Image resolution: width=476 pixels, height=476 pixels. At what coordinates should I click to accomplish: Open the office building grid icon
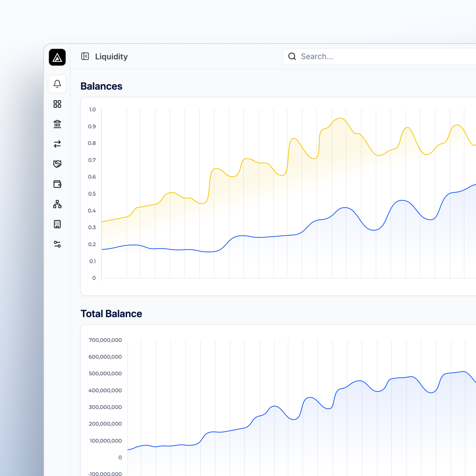(x=57, y=224)
